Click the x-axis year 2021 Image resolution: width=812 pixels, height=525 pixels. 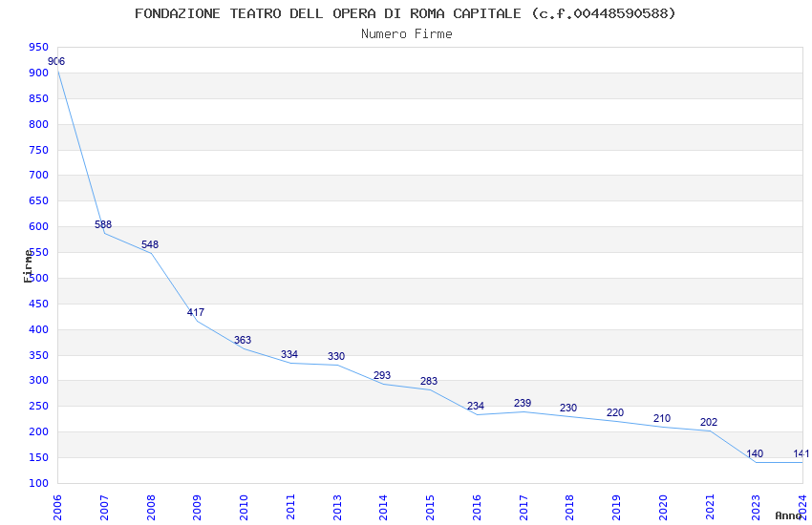point(710,508)
